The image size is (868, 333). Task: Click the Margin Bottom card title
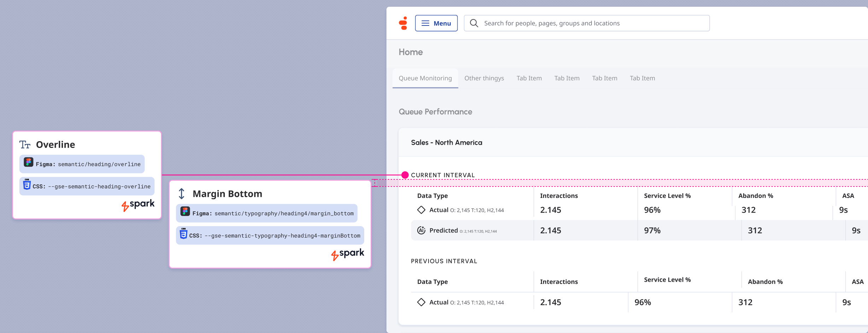(x=227, y=194)
